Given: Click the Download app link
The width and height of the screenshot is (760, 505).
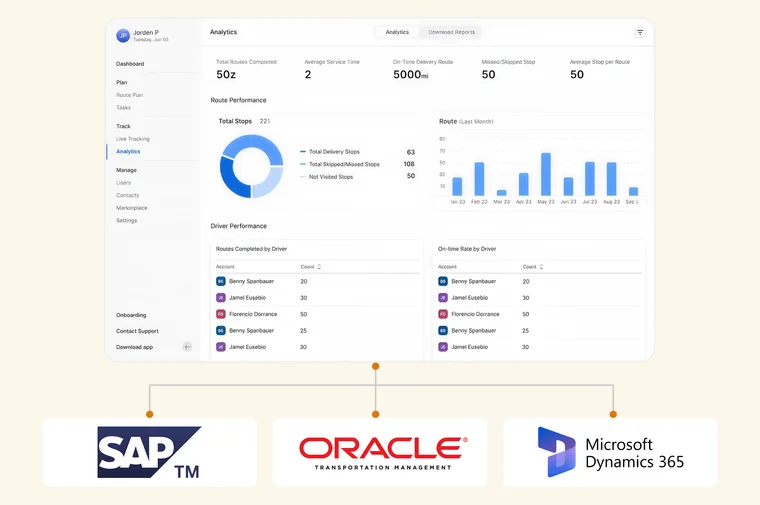Looking at the screenshot, I should click(x=134, y=347).
